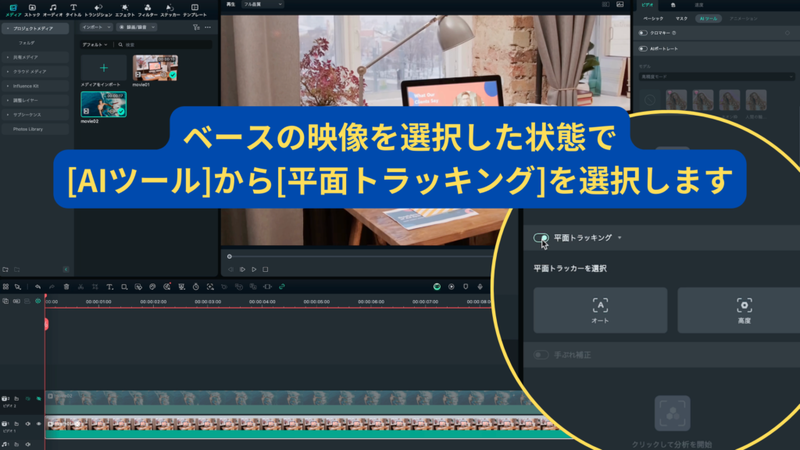Open the ストック (Stock) tab
The width and height of the screenshot is (800, 450).
[32, 10]
